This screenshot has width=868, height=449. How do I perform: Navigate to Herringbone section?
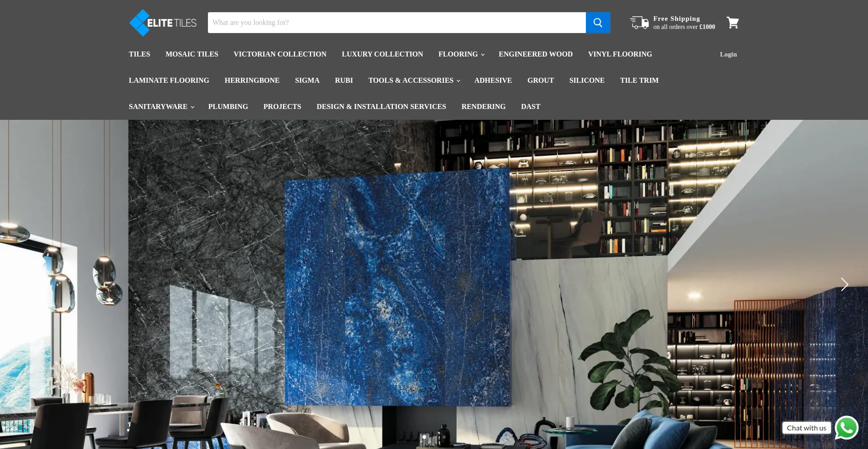252,80
